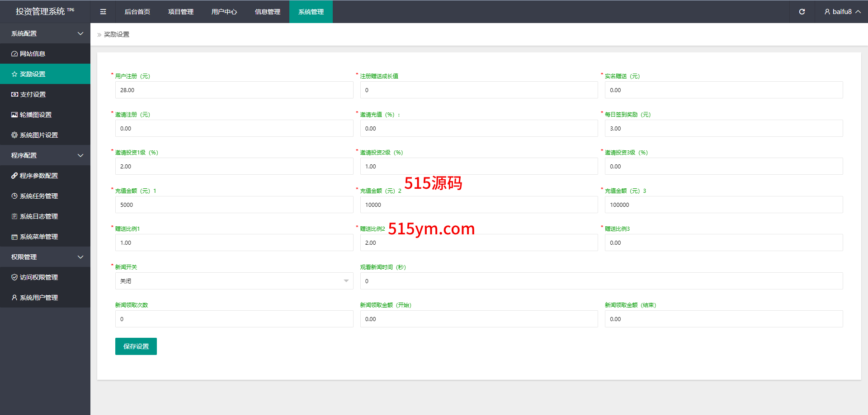Focus the 充值金额（元）3 input with 100000
868x415 pixels.
pos(724,205)
